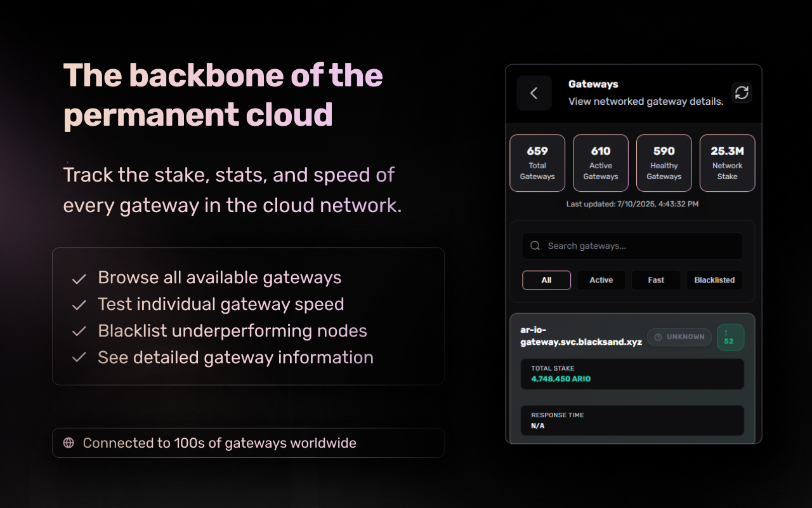Focus the Search gateways input field

click(x=641, y=246)
